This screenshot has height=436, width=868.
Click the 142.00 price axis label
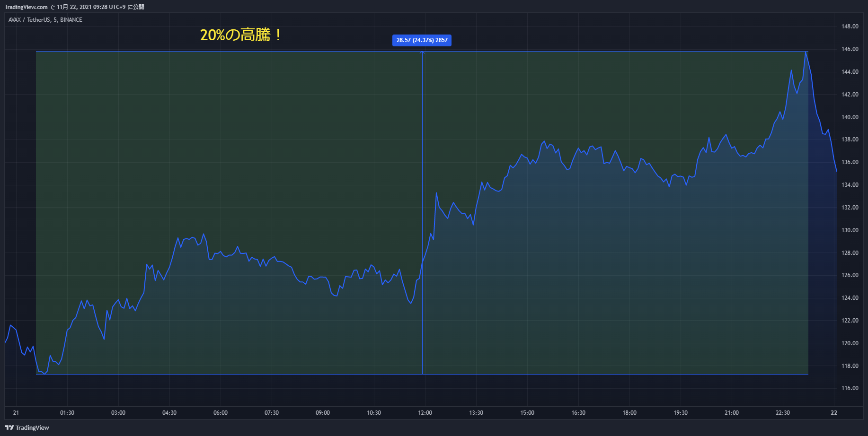[850, 95]
